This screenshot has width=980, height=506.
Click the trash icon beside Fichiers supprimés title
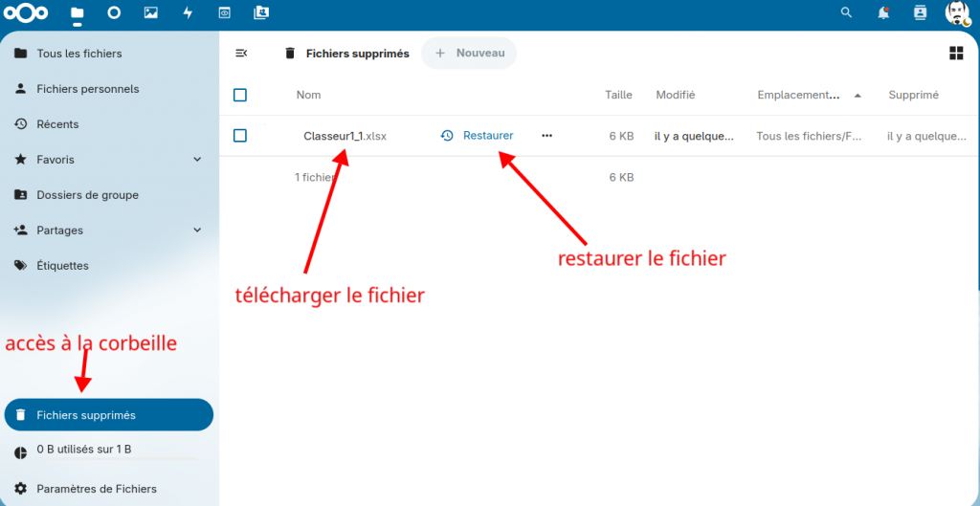(x=289, y=54)
